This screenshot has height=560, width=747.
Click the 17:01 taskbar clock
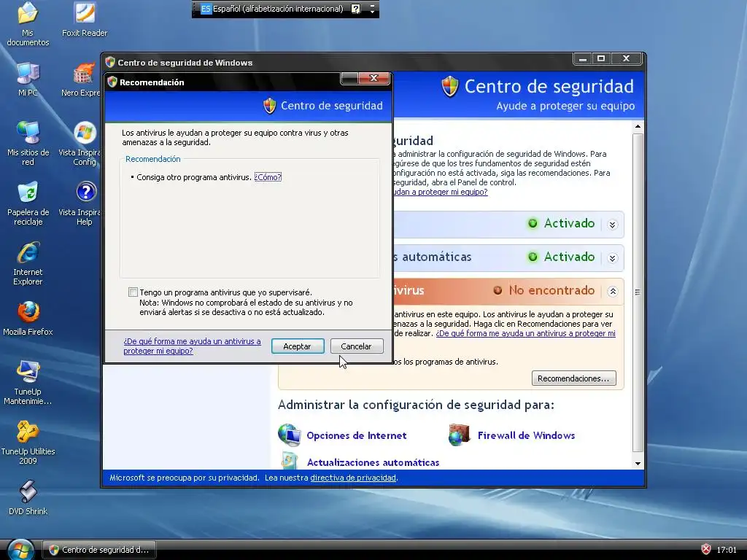(726, 550)
